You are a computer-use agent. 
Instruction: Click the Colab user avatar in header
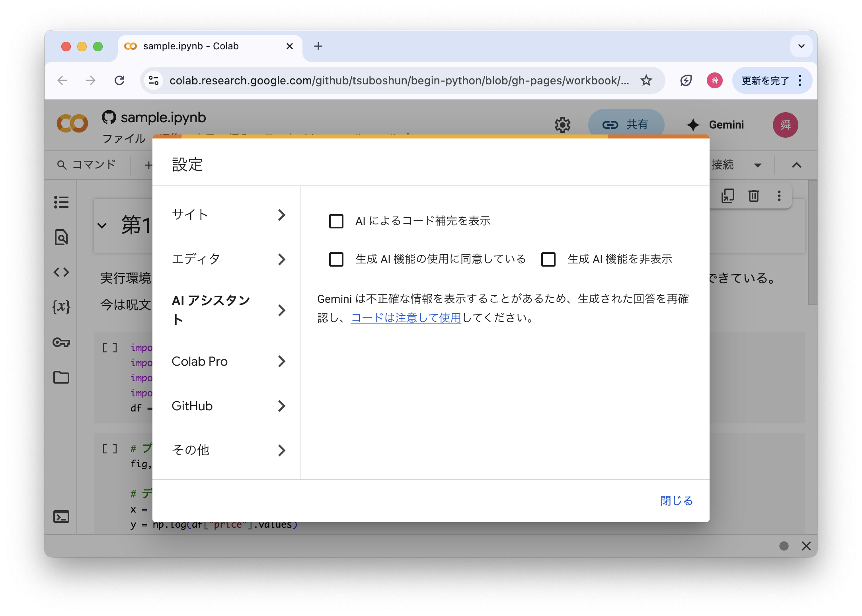tap(785, 125)
